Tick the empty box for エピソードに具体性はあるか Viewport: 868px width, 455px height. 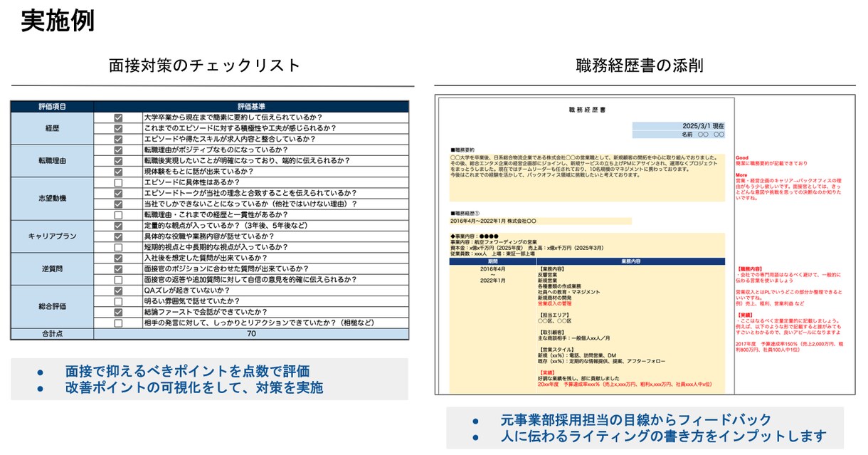(118, 182)
